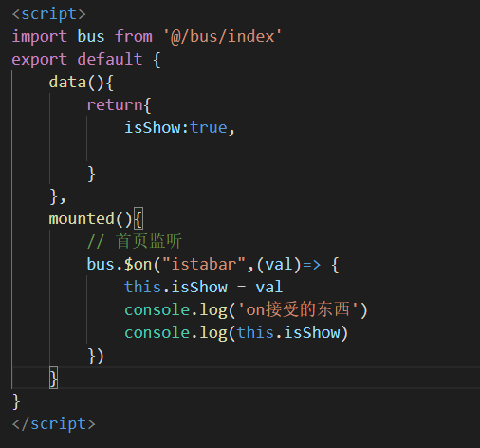Click the closing </script> tag
Viewport: 480px width, 448px height.
tap(53, 424)
